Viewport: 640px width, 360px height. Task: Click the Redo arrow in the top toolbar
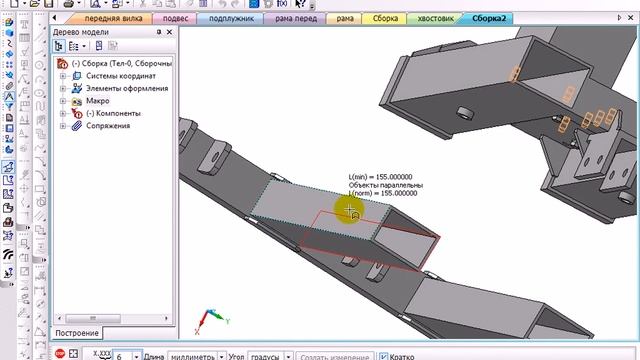[x=235, y=4]
